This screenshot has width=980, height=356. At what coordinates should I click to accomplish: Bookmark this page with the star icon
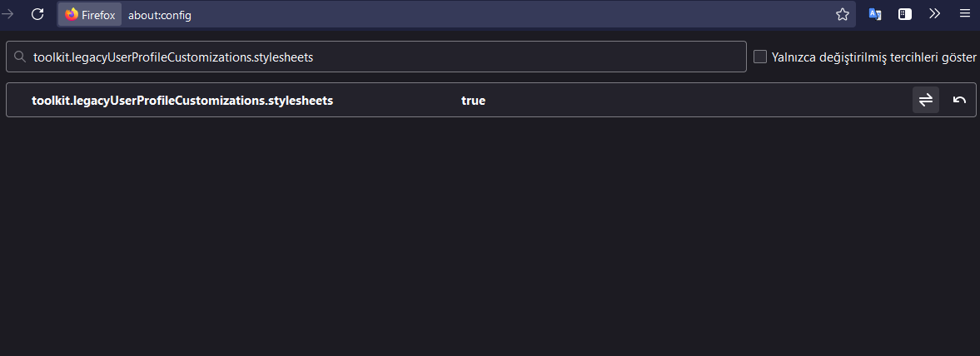click(843, 14)
